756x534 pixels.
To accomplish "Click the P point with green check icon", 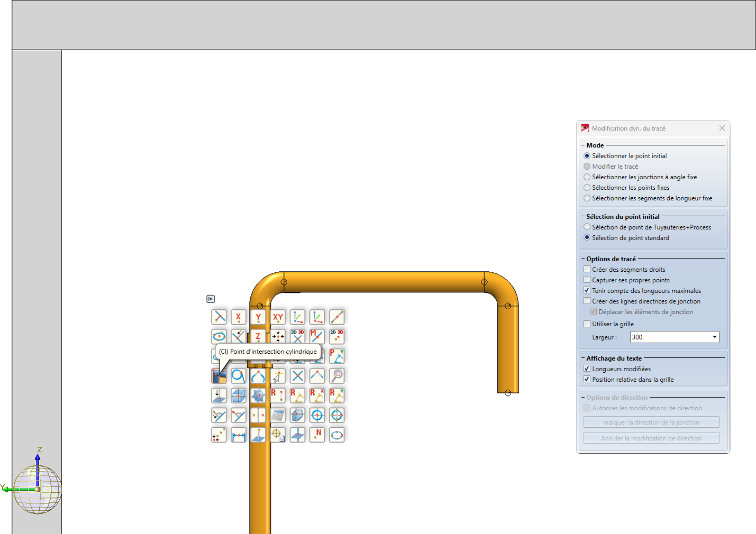I will coord(336,356).
